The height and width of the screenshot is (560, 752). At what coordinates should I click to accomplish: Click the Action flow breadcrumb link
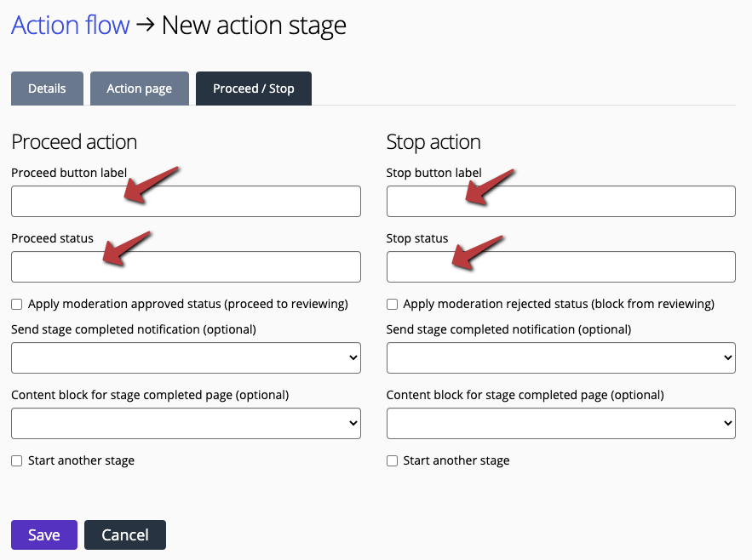pos(71,25)
